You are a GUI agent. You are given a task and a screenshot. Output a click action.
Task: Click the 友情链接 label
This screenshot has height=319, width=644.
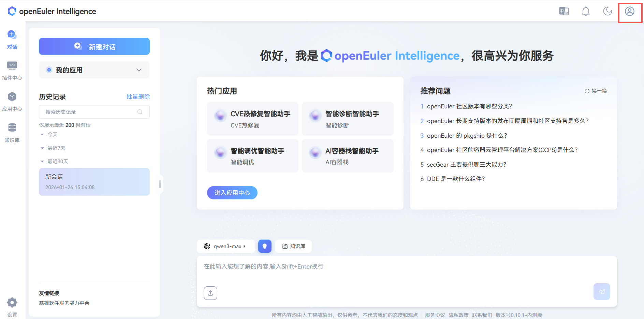[x=49, y=293]
